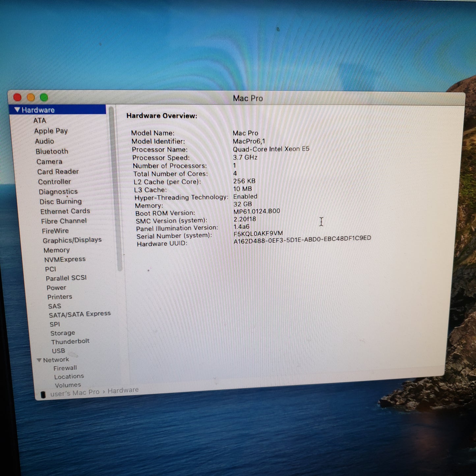
Task: Select Fibre Channel in the sidebar
Action: tap(64, 221)
